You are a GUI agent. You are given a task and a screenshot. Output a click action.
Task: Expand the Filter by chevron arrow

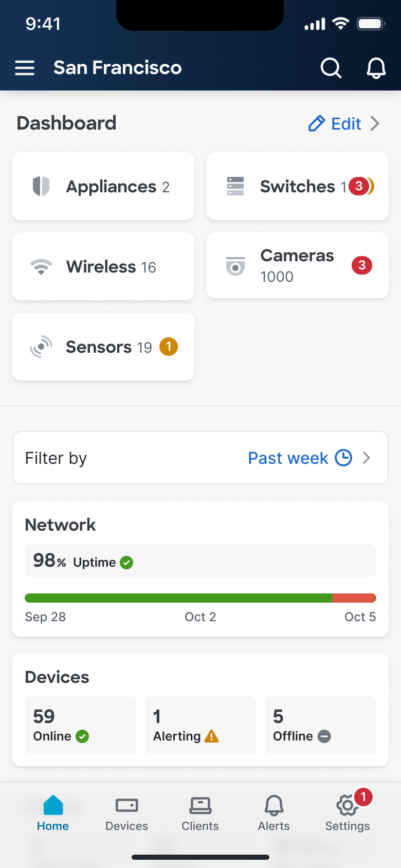(367, 458)
